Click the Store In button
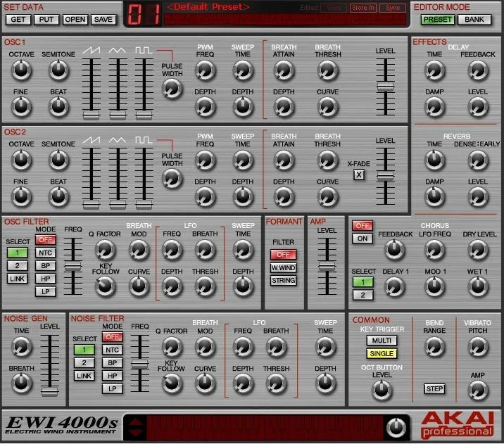Screen dimensions: 504x444 click(363, 8)
